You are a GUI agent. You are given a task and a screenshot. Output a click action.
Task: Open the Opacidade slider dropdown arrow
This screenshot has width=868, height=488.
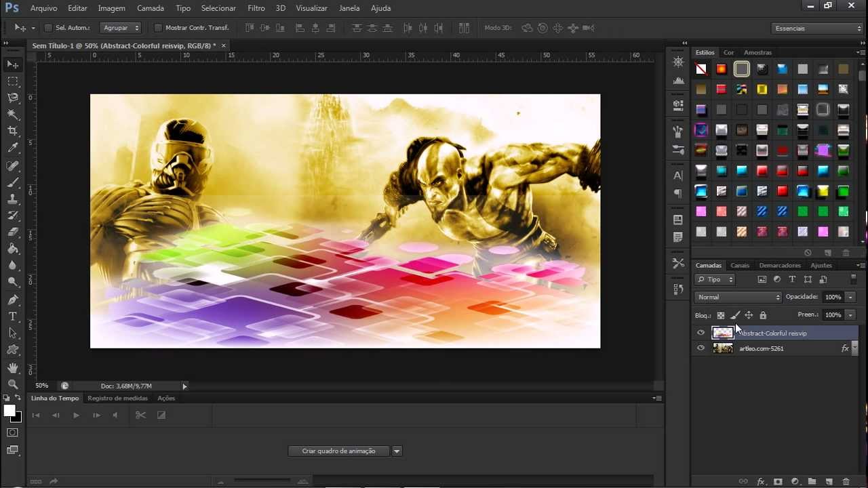tap(850, 297)
